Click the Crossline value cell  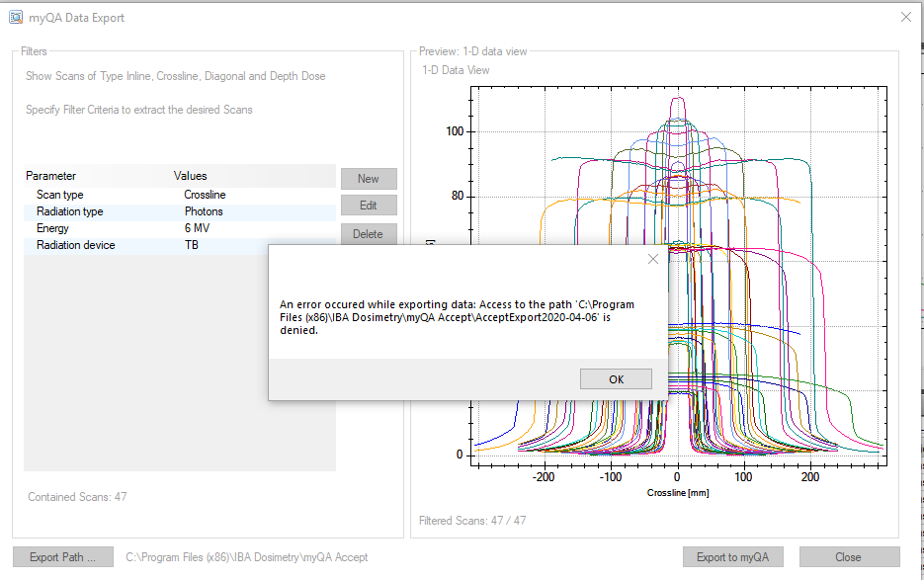[x=205, y=195]
